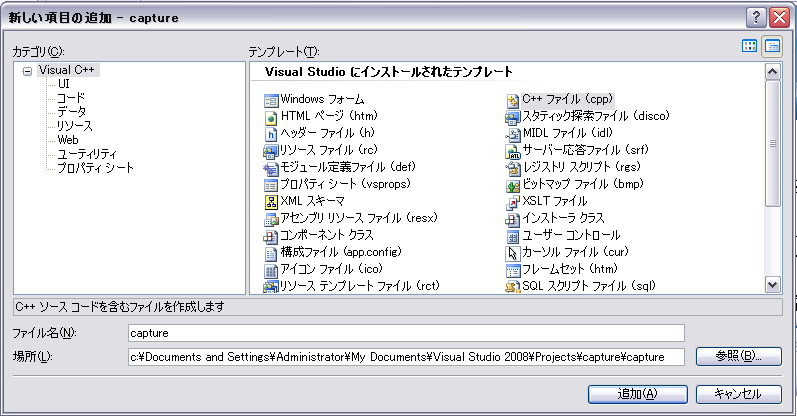
Task: Click the ユーザー コントロール label text
Action: tap(572, 235)
